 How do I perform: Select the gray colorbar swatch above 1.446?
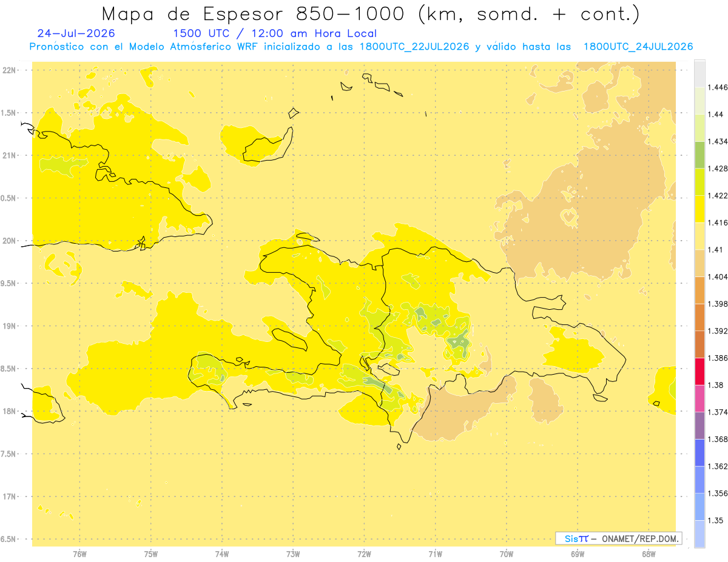(x=699, y=73)
